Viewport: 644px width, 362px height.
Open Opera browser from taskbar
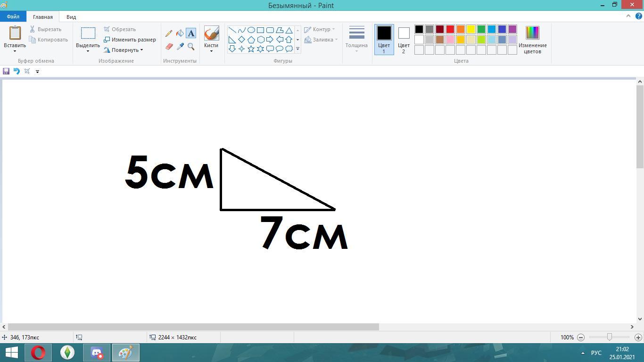(x=38, y=353)
